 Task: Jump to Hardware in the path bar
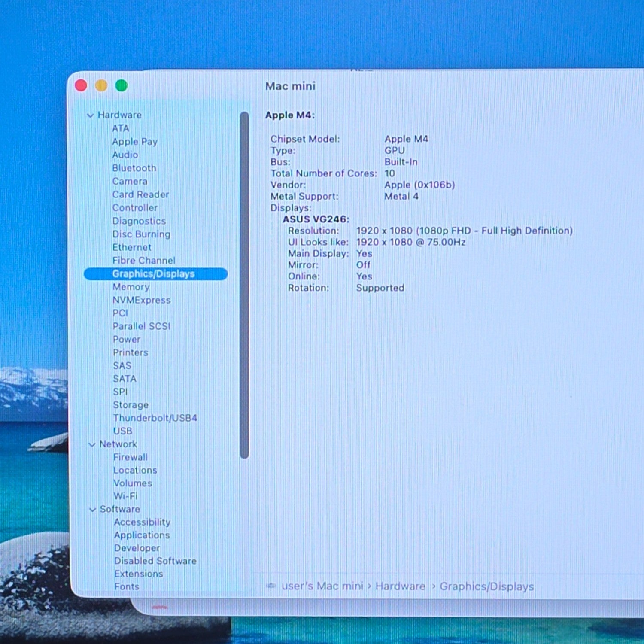click(x=400, y=586)
